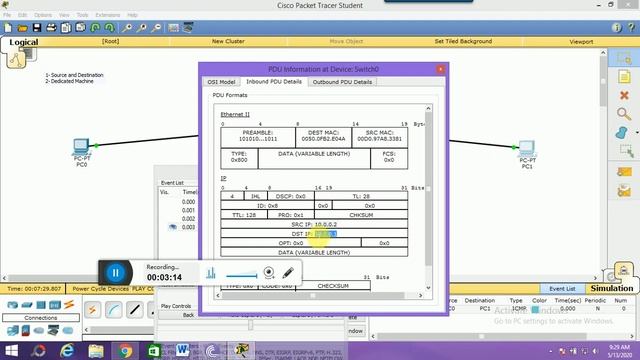Click the Paste icon in toolbar
Screen dimensions: 640x360
pyautogui.click(x=81, y=28)
